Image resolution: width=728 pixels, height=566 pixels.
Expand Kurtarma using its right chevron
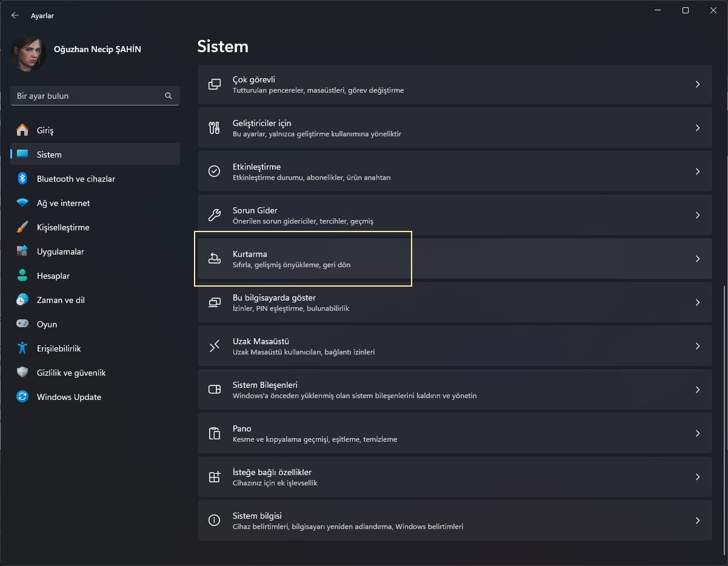(x=697, y=259)
